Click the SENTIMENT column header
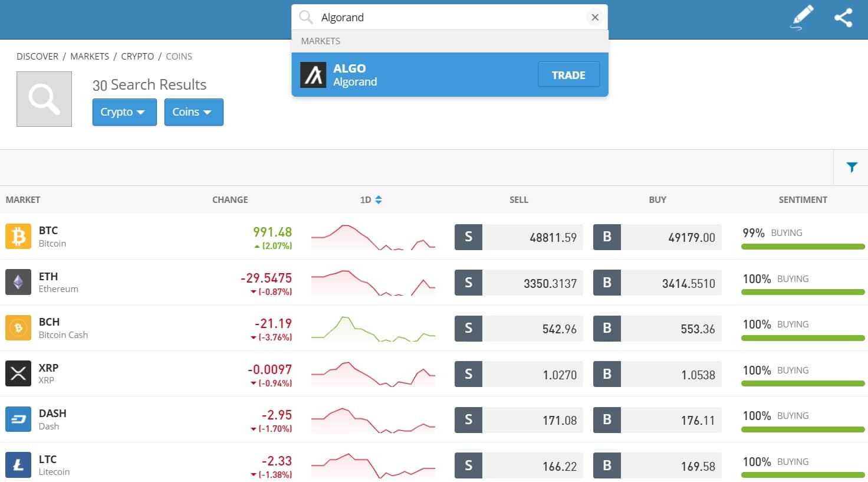 (803, 200)
